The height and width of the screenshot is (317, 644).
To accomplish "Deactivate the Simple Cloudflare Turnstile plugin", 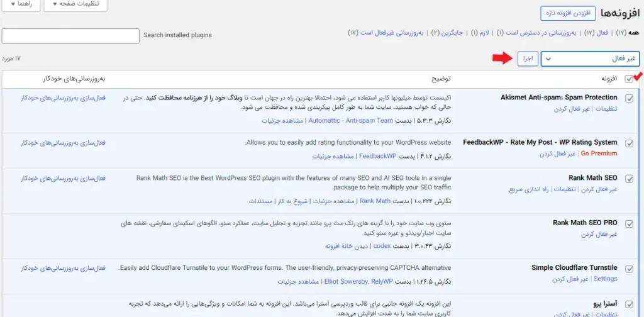I will point(570,279).
